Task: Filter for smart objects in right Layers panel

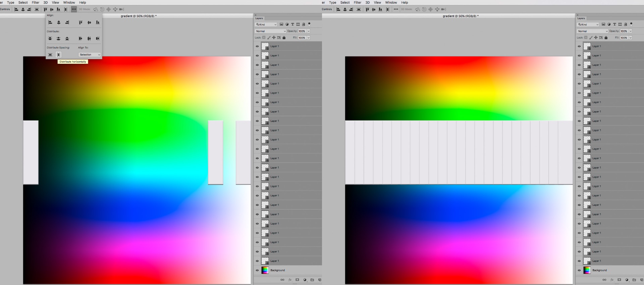Action: pos(626,24)
